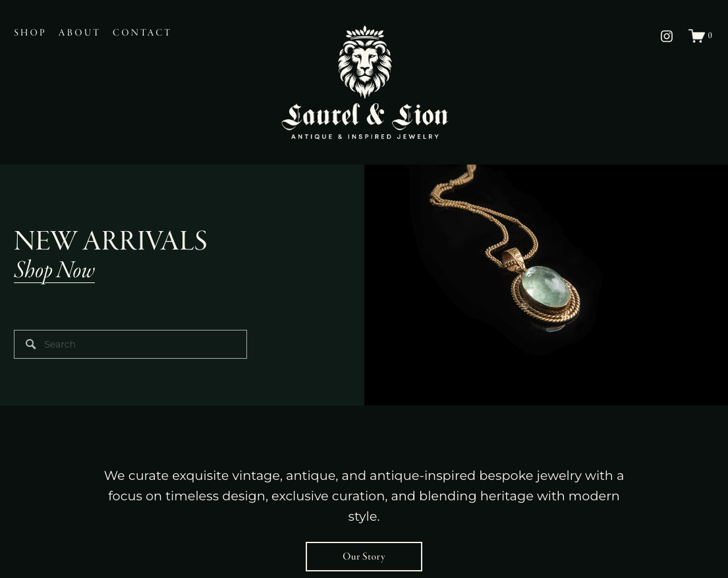728x578 pixels.
Task: Go to the ABOUT page link
Action: tap(79, 32)
